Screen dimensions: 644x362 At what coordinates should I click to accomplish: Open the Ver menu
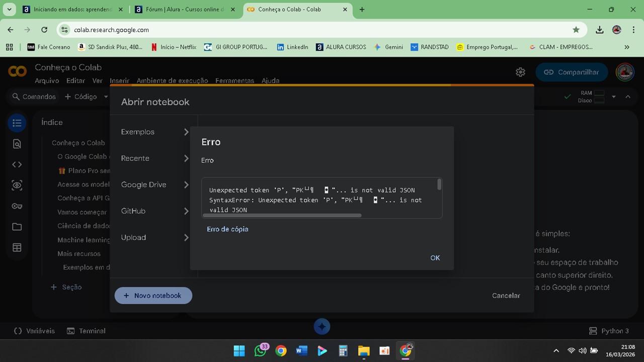pos(97,80)
